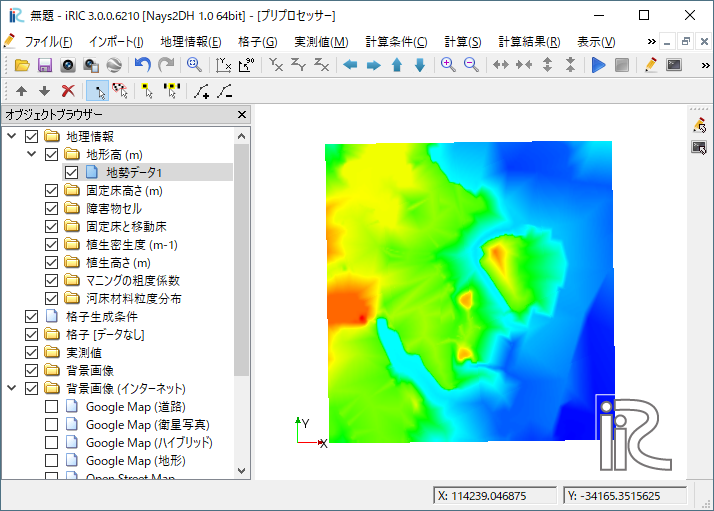Collapse the 地理情報 tree node
This screenshot has height=511, width=714.
pos(12,136)
